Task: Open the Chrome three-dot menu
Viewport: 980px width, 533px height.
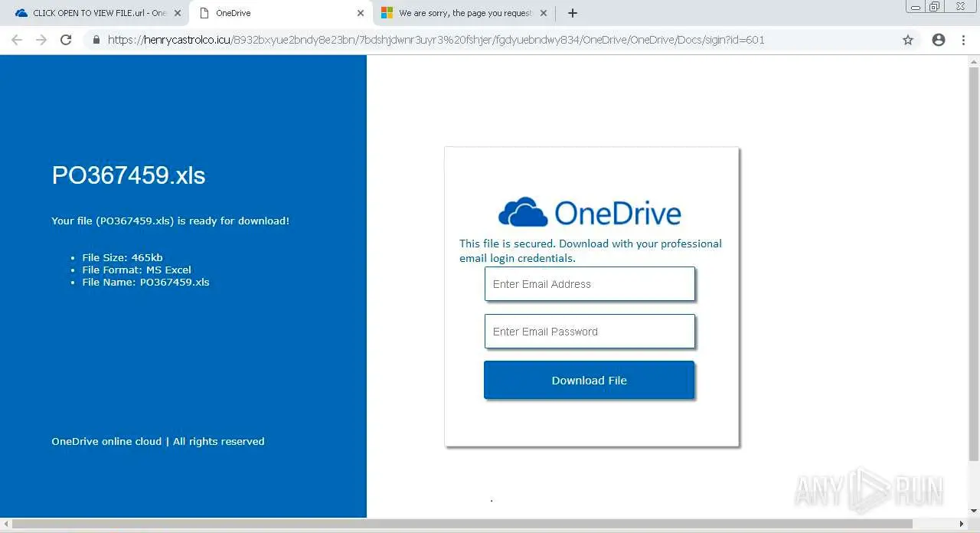Action: [963, 40]
